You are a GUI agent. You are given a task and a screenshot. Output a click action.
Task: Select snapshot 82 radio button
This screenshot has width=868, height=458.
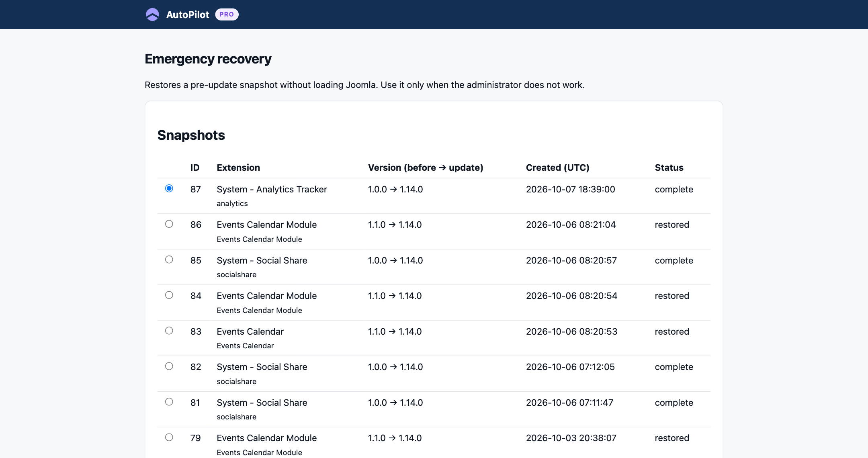[169, 366]
